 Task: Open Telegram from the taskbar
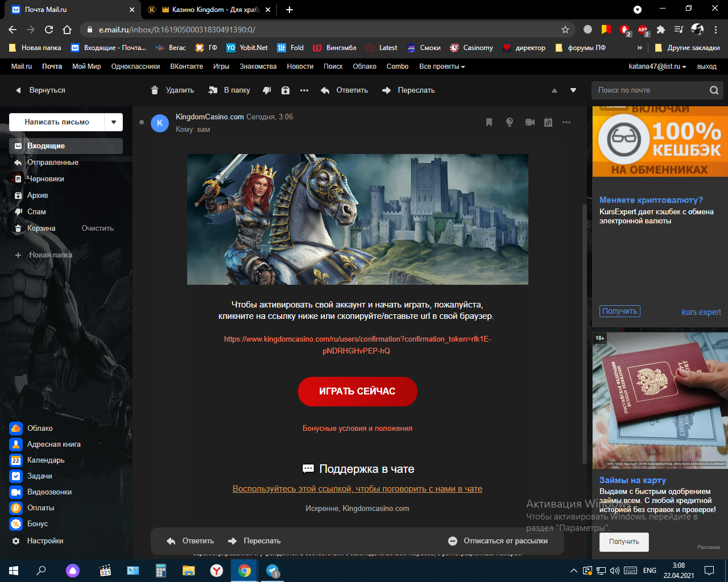pos(273,571)
